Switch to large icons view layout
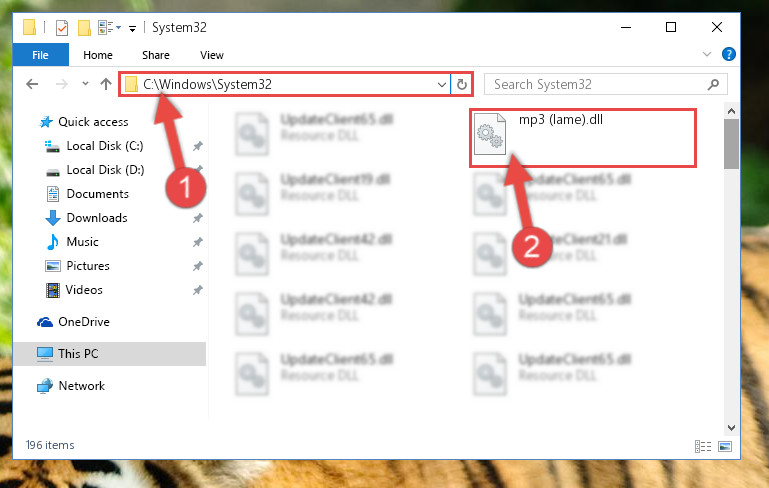 point(725,446)
